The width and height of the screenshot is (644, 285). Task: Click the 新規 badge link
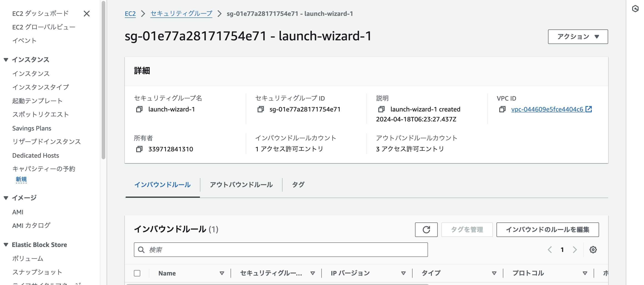click(x=21, y=179)
